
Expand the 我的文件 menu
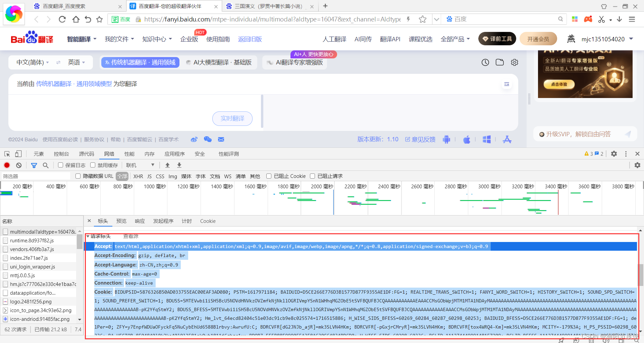click(119, 39)
